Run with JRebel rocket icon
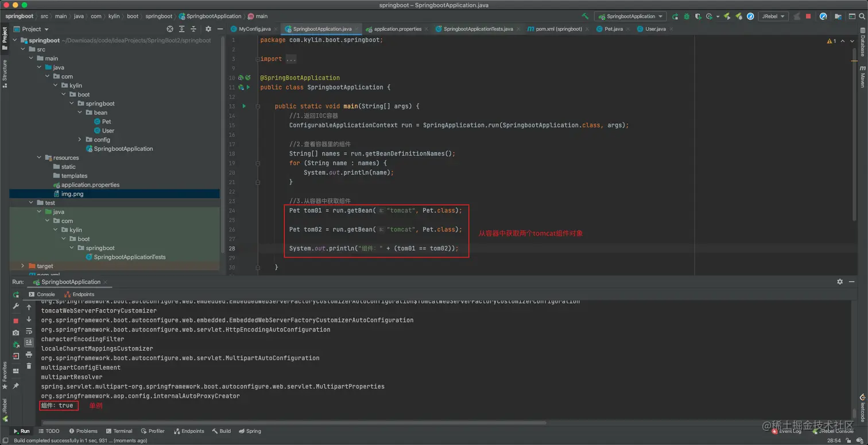Viewport: 868px width, 445px height. click(x=727, y=17)
